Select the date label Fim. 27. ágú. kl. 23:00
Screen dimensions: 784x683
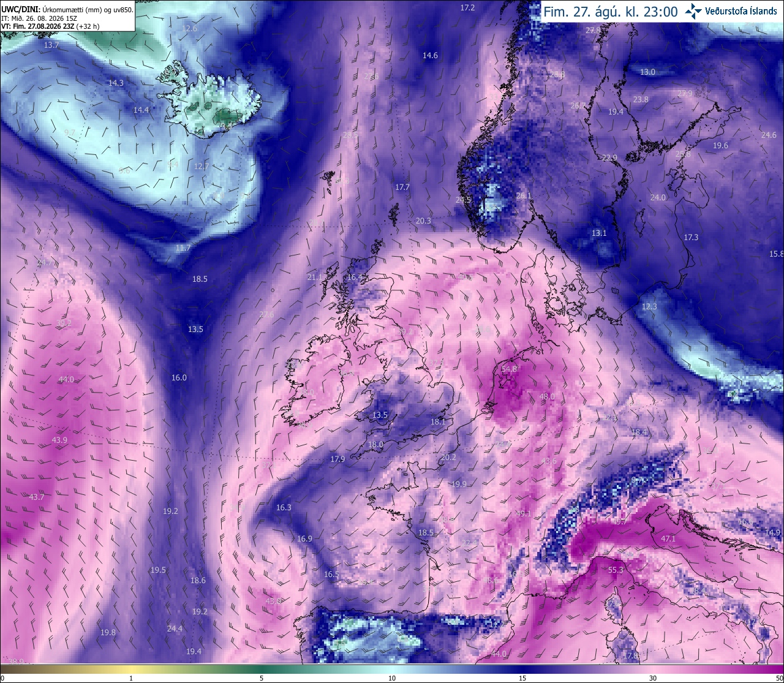[x=611, y=12]
